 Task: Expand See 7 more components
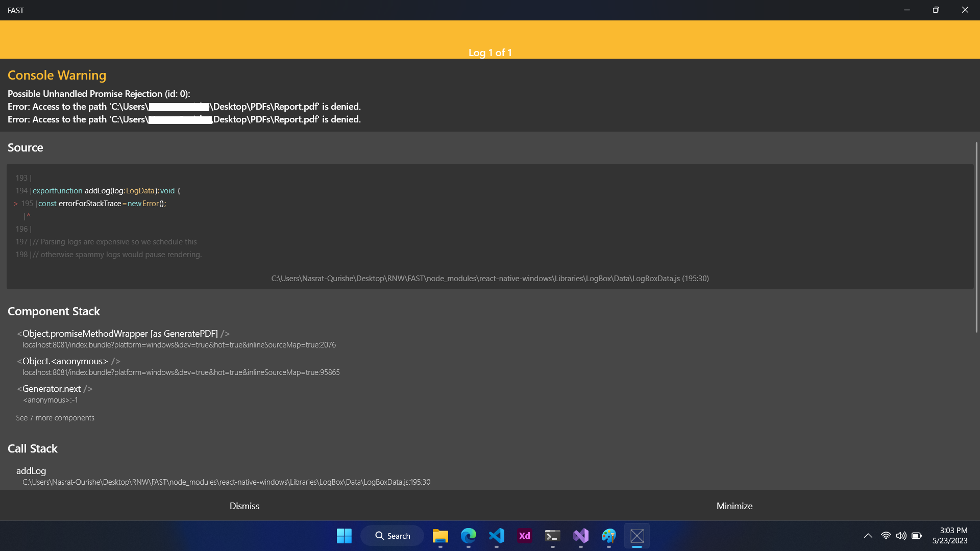[x=55, y=418]
